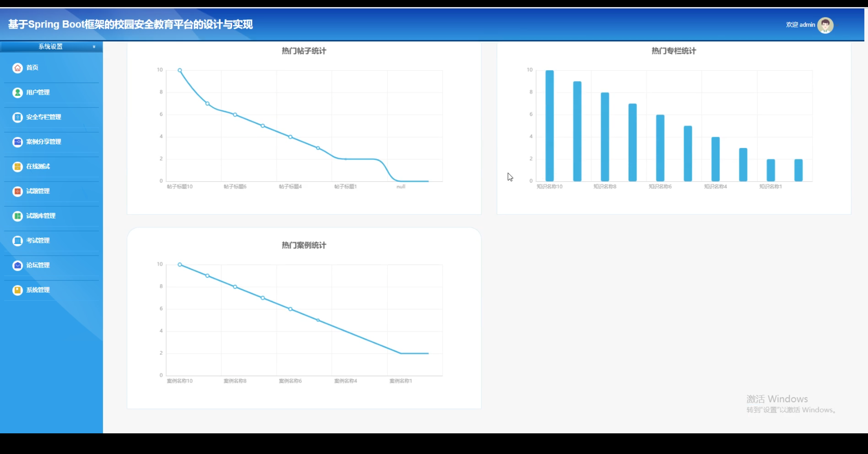Select the 论坛管理 forum envelope icon
The width and height of the screenshot is (868, 454).
pyautogui.click(x=17, y=266)
